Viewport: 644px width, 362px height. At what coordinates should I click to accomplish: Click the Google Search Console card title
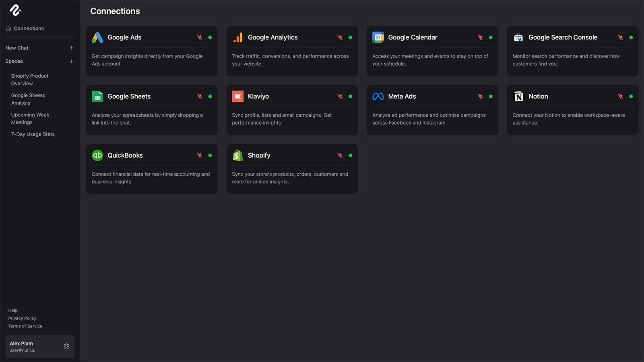click(563, 37)
